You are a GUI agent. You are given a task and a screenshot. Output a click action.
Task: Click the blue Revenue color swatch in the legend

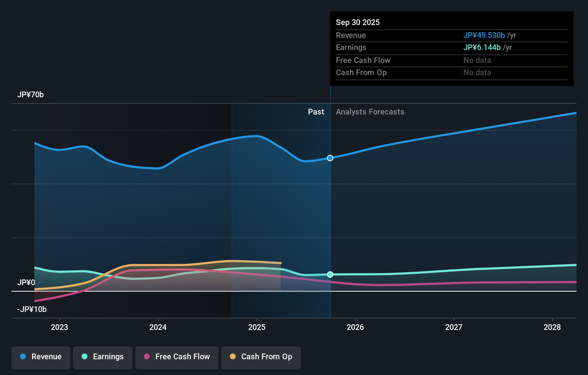point(23,356)
